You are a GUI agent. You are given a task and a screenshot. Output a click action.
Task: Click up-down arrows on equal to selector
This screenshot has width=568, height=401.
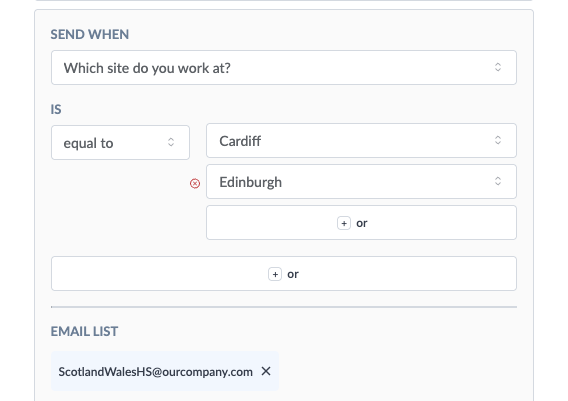(171, 142)
